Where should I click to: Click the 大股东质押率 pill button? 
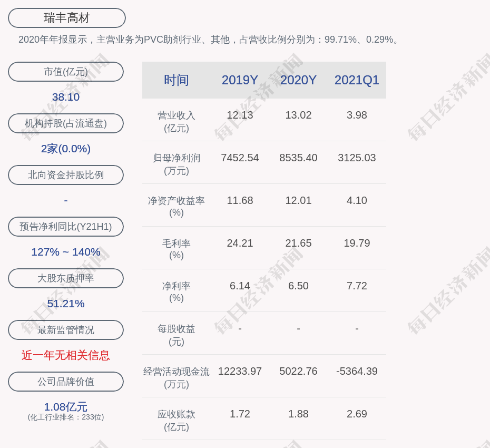pos(66,278)
